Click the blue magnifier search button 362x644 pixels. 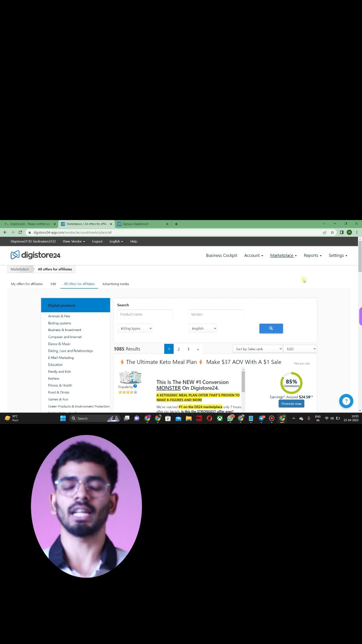[x=271, y=328]
